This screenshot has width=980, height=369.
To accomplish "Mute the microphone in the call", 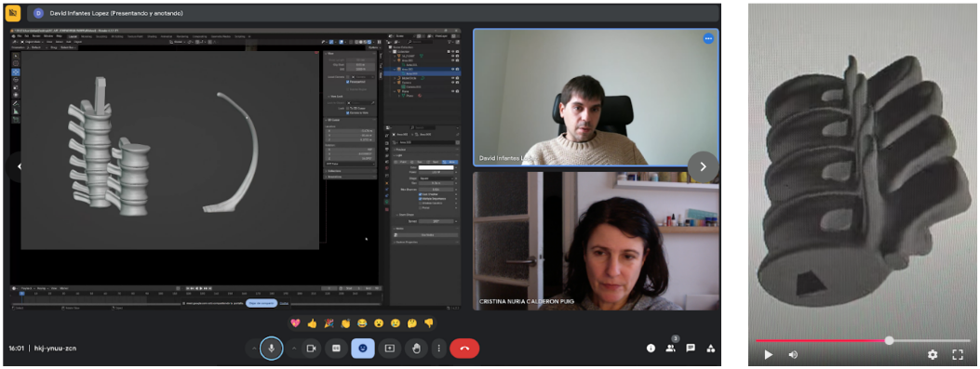I will pos(271,348).
